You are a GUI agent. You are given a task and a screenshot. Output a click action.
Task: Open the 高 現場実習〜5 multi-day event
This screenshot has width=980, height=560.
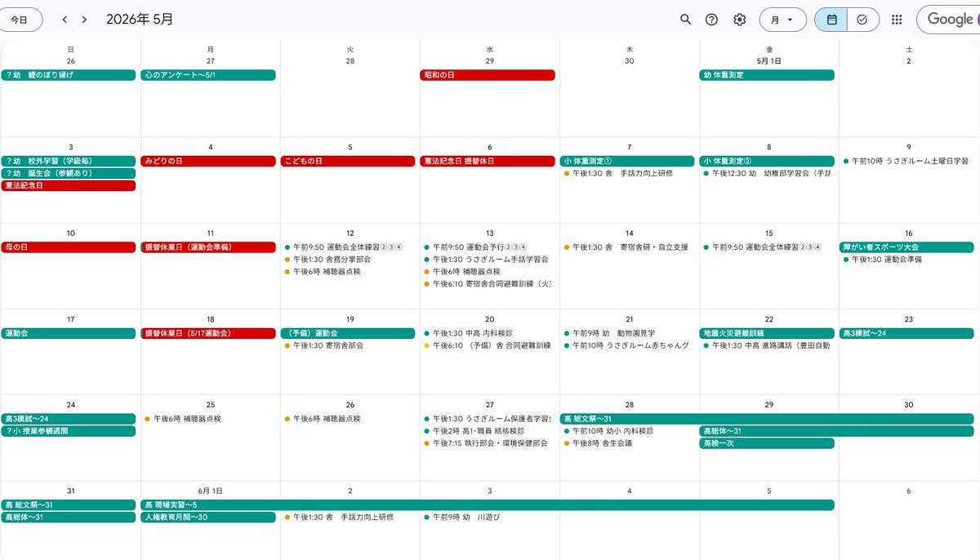tap(488, 505)
